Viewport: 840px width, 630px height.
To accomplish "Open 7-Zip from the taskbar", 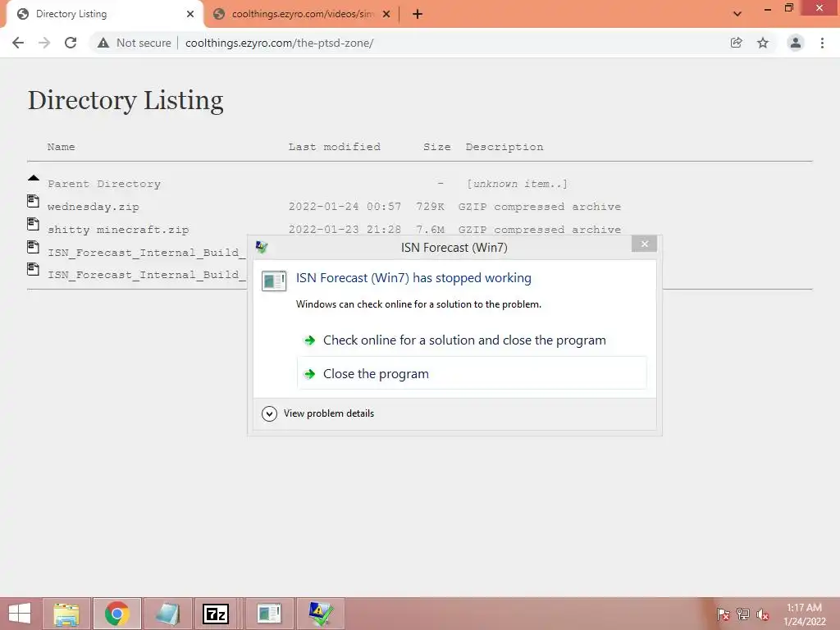I will point(216,614).
